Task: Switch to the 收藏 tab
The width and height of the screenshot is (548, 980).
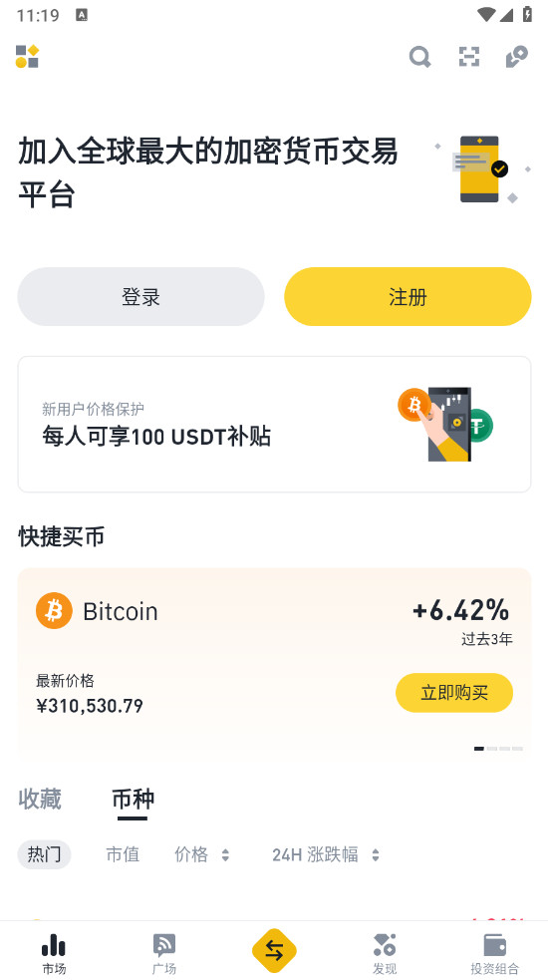Action: [x=40, y=799]
